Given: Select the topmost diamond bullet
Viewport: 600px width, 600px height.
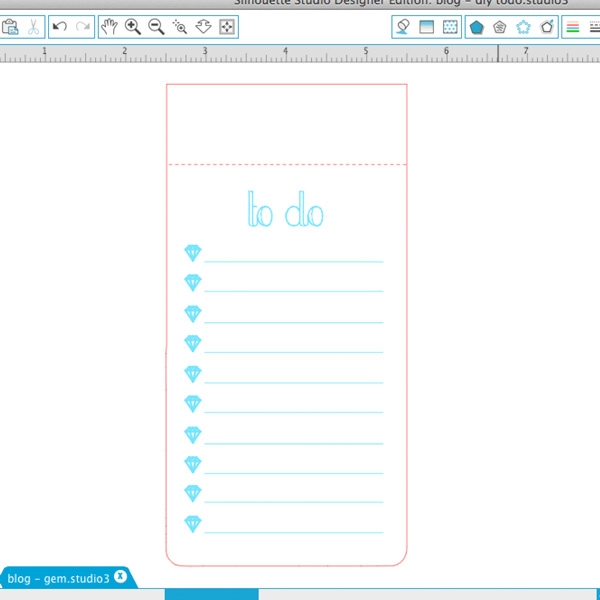Looking at the screenshot, I should pyautogui.click(x=192, y=253).
